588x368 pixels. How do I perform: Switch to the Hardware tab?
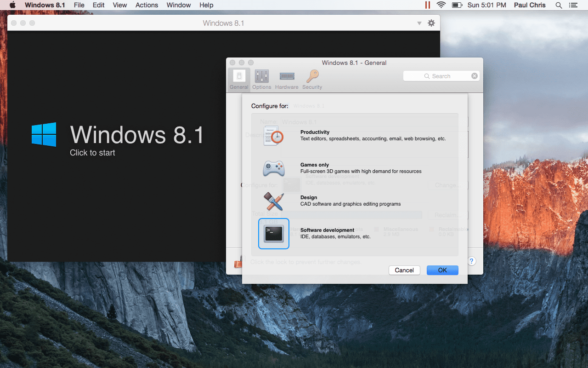click(x=287, y=80)
